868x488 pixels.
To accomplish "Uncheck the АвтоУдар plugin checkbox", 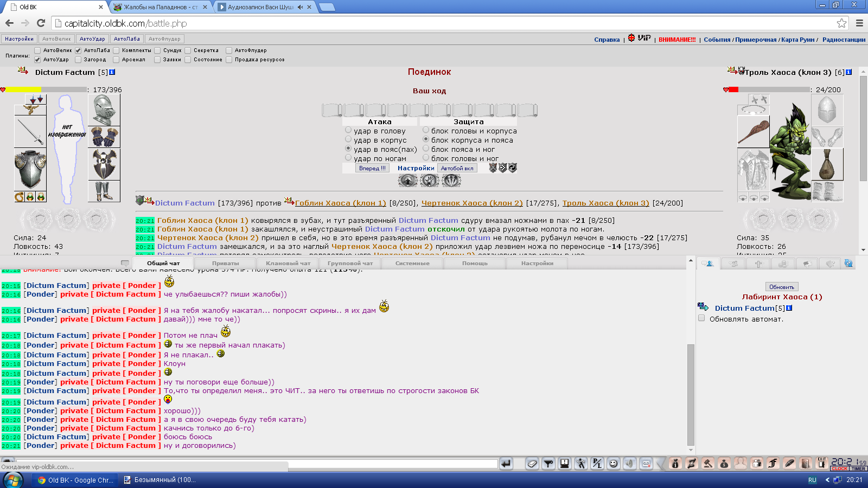I will 37,60.
